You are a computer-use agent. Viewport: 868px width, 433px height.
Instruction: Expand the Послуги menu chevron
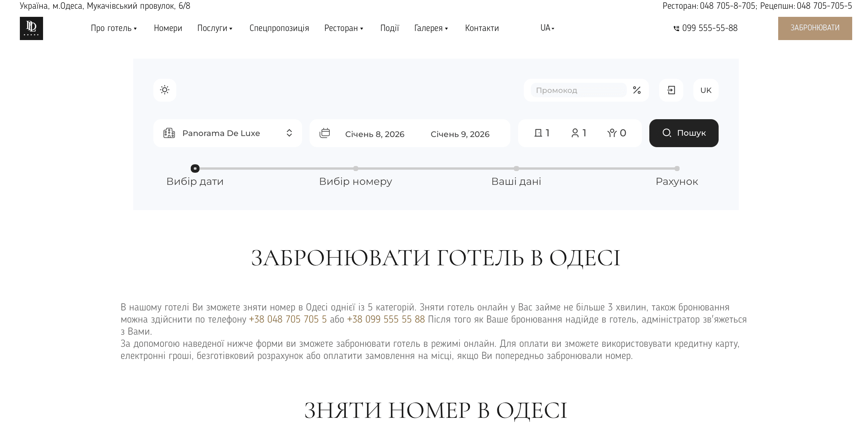[231, 29]
